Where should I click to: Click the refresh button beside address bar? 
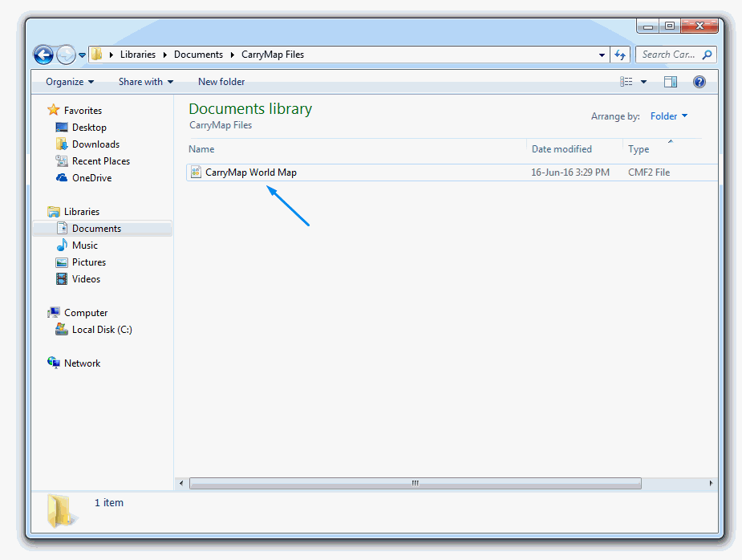[619, 55]
